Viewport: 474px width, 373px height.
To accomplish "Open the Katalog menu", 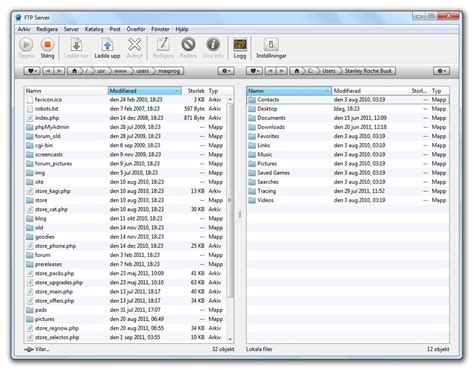I will (94, 29).
